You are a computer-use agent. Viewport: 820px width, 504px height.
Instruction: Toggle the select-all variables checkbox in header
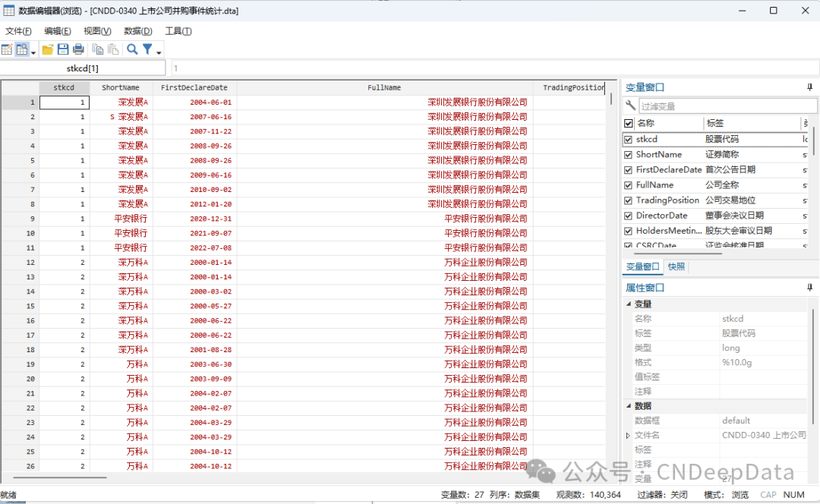(x=629, y=124)
